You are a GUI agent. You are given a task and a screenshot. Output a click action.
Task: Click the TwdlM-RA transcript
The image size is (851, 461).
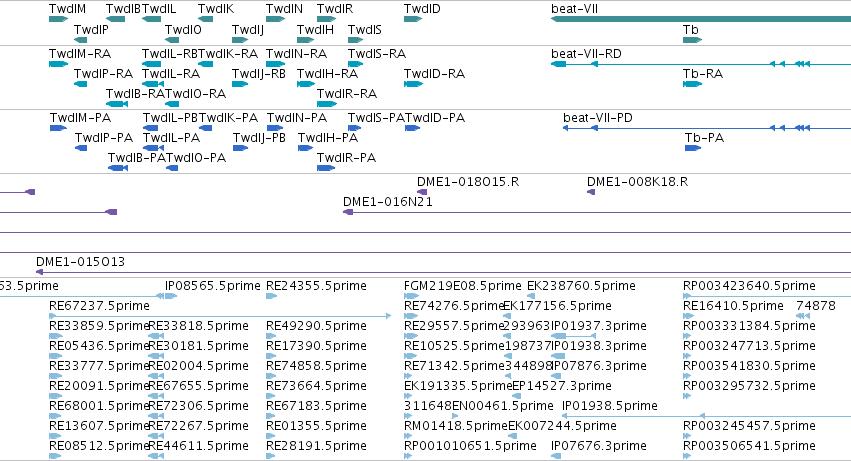[58, 64]
